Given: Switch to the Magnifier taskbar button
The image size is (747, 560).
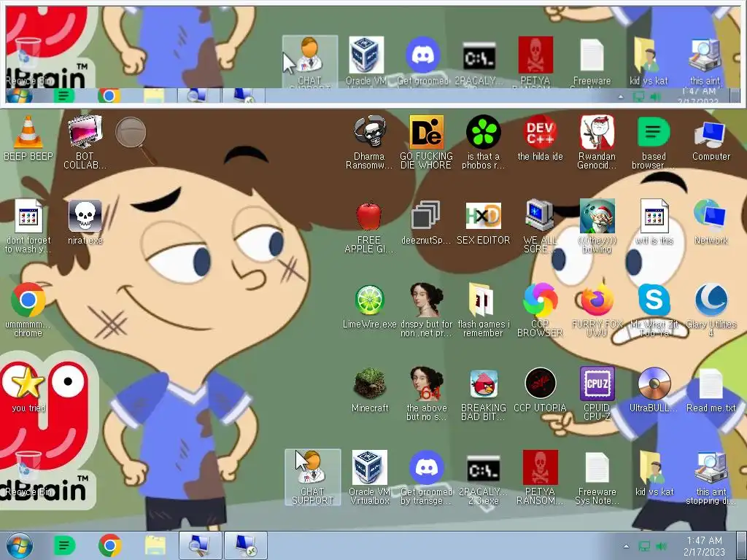Looking at the screenshot, I should tap(200, 545).
